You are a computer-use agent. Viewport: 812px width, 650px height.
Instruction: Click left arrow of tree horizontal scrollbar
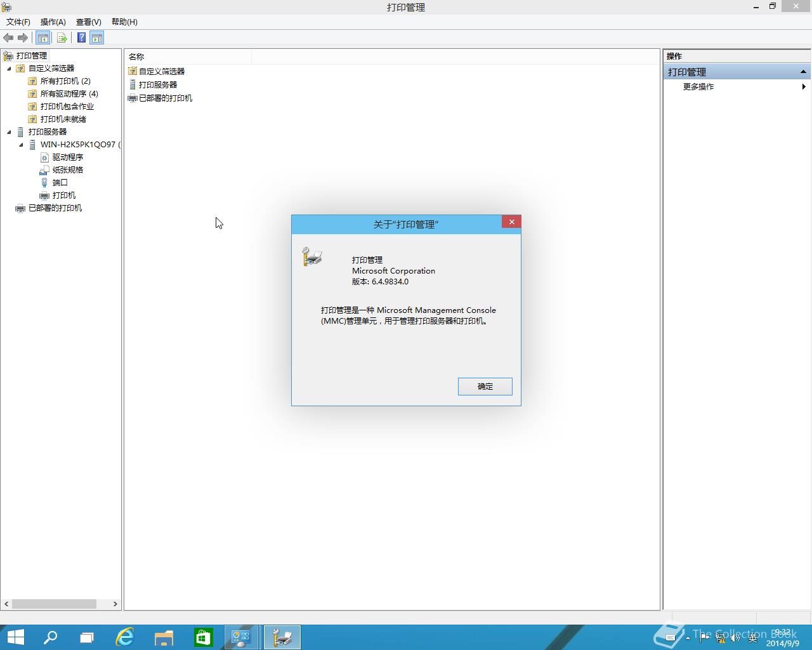[6, 604]
